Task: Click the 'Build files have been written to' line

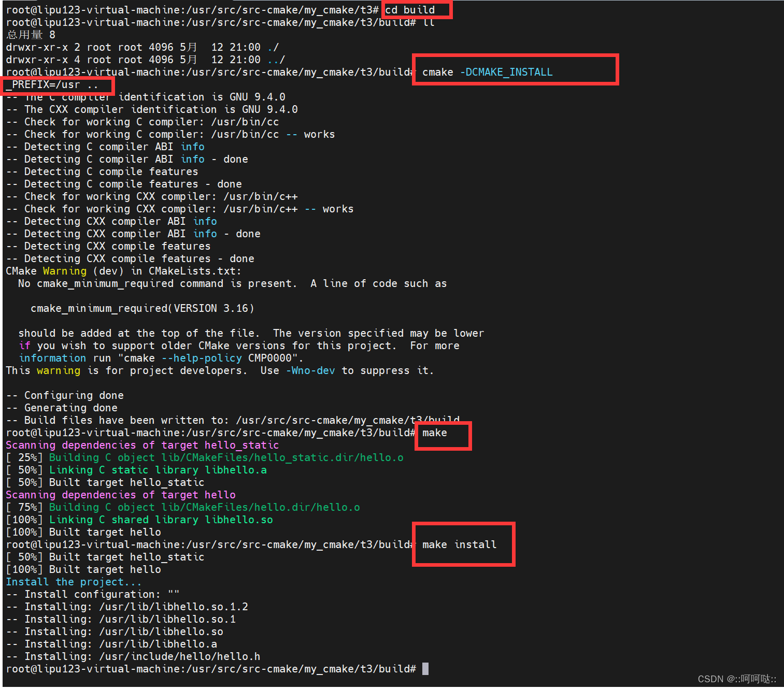Action: (x=233, y=420)
